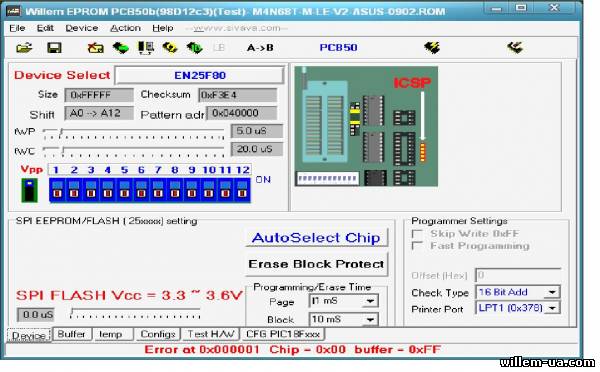This screenshot has height=372, width=600.
Task: Click the yellow chip program icon
Action: pyautogui.click(x=170, y=48)
